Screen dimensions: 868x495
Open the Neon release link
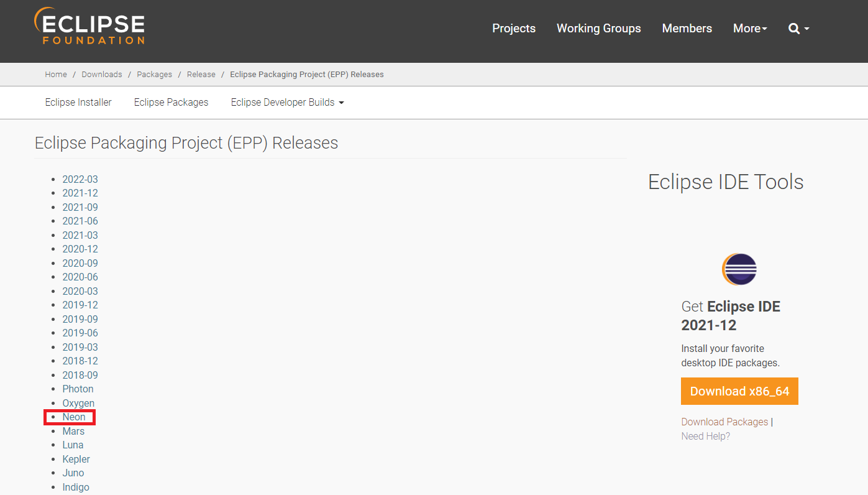click(74, 417)
